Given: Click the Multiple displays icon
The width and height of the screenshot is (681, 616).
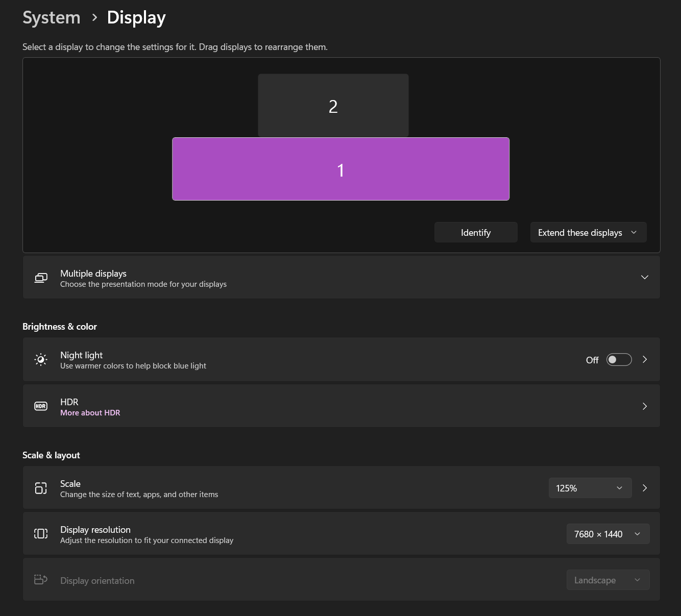Looking at the screenshot, I should [41, 278].
